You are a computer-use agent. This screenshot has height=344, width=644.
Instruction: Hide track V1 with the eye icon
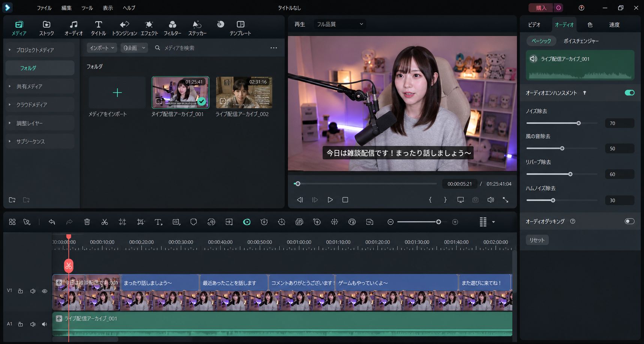click(x=45, y=291)
